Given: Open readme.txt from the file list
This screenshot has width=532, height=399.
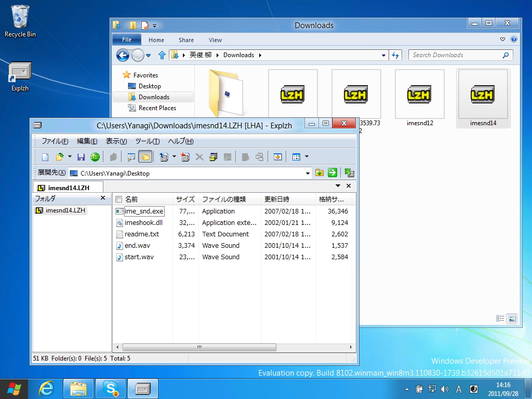Looking at the screenshot, I should [x=141, y=234].
